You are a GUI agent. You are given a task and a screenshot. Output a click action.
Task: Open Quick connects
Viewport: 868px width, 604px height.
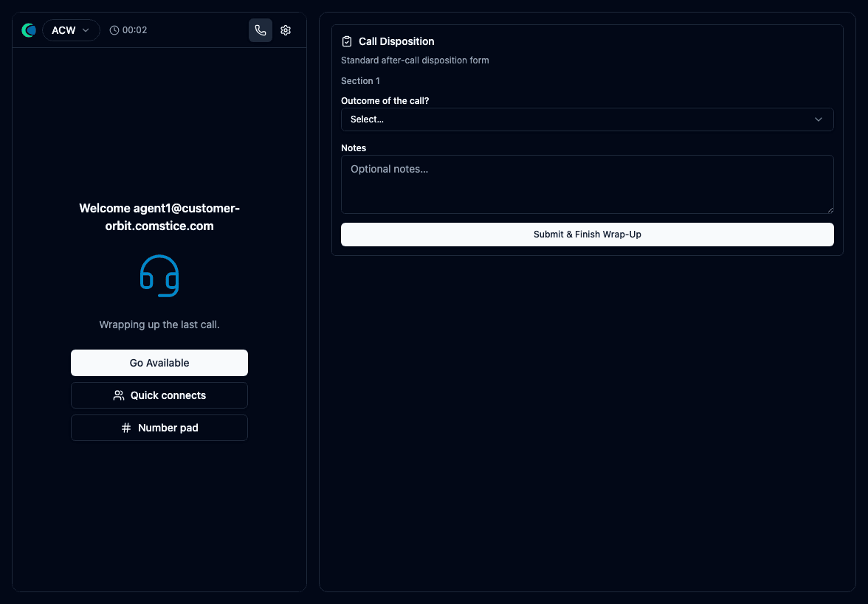tap(159, 395)
